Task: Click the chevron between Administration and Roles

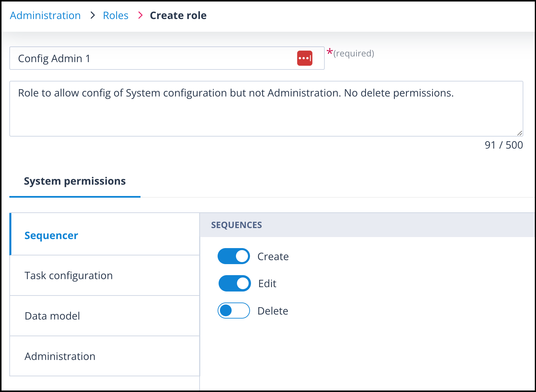Action: pyautogui.click(x=93, y=15)
